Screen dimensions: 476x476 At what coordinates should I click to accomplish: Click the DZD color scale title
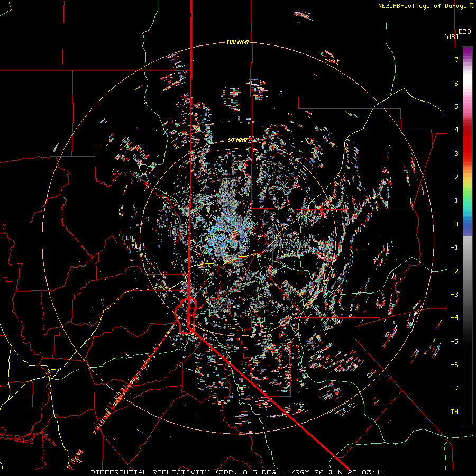pyautogui.click(x=465, y=32)
